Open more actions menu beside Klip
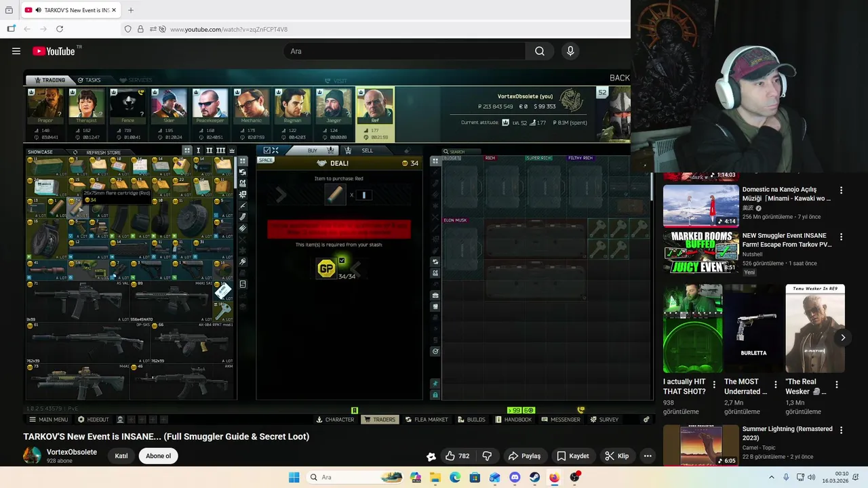 (648, 456)
